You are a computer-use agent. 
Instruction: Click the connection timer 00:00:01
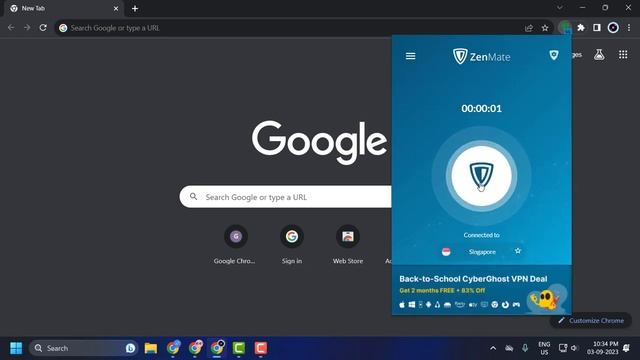(481, 109)
